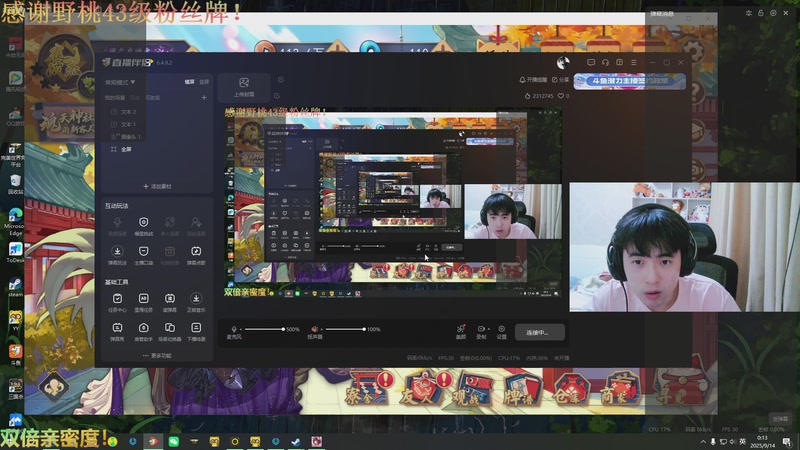Image resolution: width=800 pixels, height=450 pixels.
Task: Open the 斗鱼潜力主播 promotional banner
Action: [x=630, y=81]
